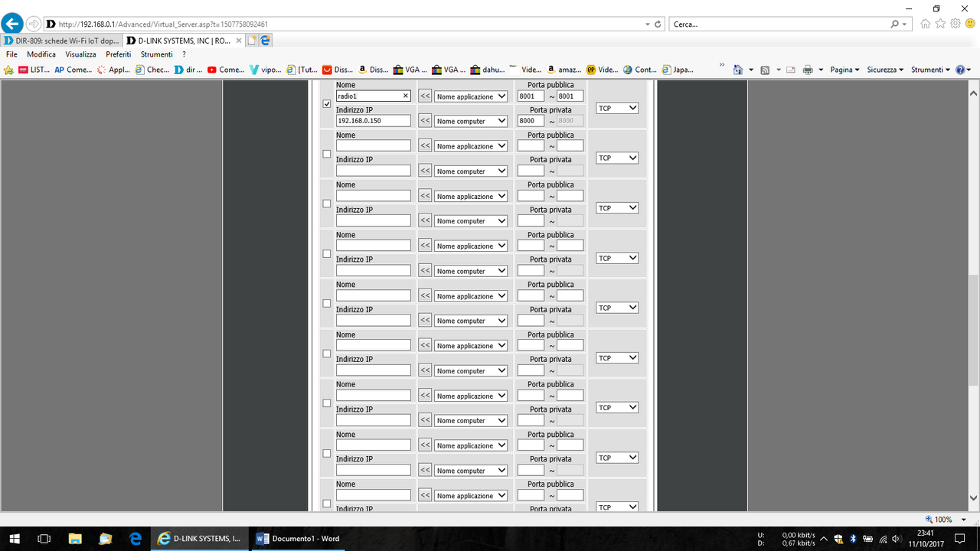Click the command bar read mail icon

click(x=791, y=70)
